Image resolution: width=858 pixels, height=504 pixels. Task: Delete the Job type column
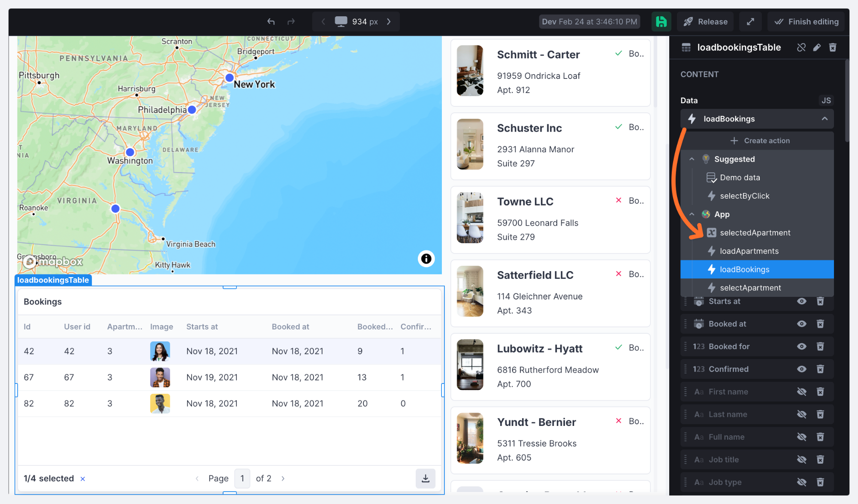click(x=820, y=483)
